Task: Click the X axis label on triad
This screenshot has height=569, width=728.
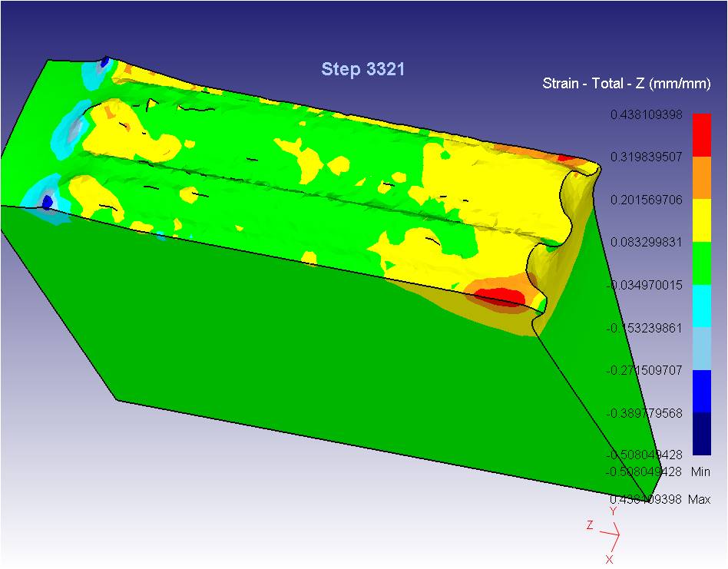Action: click(x=609, y=559)
